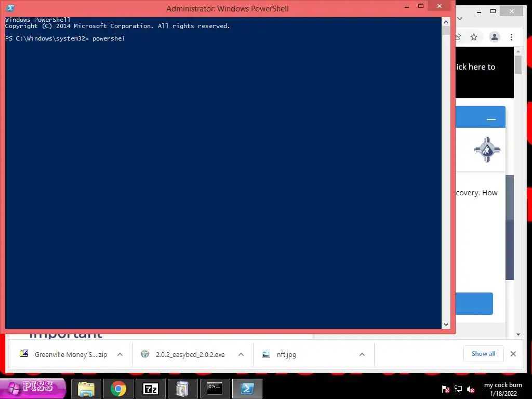Open 2.0.2_easybcd_2.0.2.exe download
Image resolution: width=532 pixels, height=399 pixels.
tap(183, 354)
